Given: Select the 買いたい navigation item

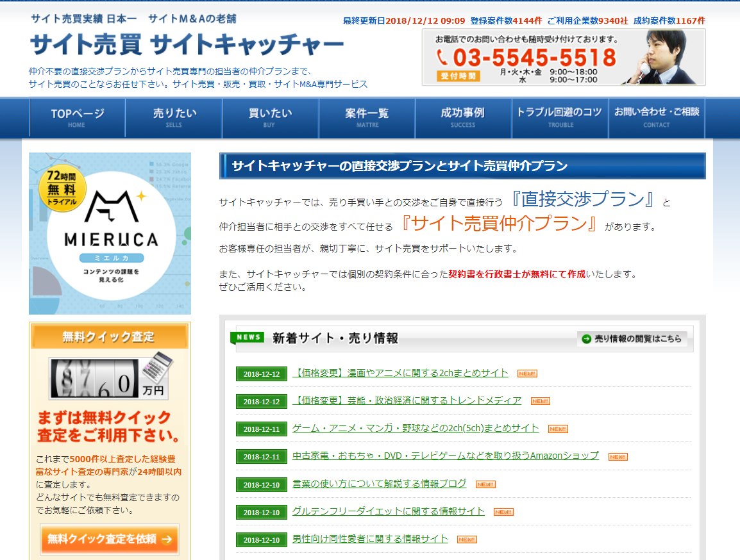Looking at the screenshot, I should [270, 117].
